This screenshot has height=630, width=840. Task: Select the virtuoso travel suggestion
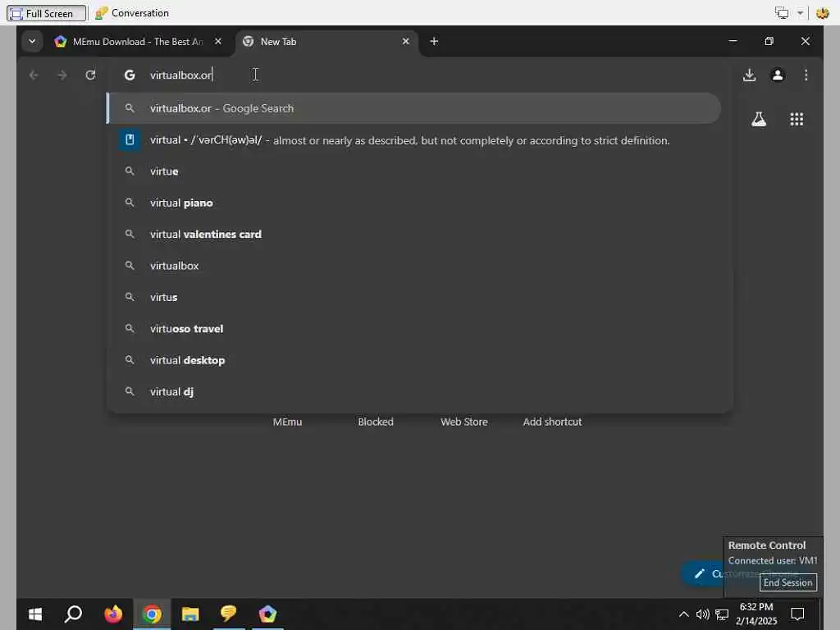pos(413,329)
